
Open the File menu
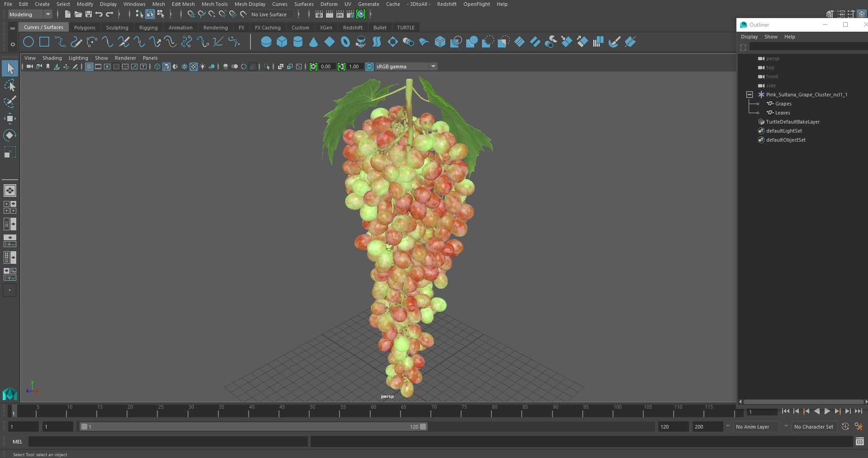(8, 4)
